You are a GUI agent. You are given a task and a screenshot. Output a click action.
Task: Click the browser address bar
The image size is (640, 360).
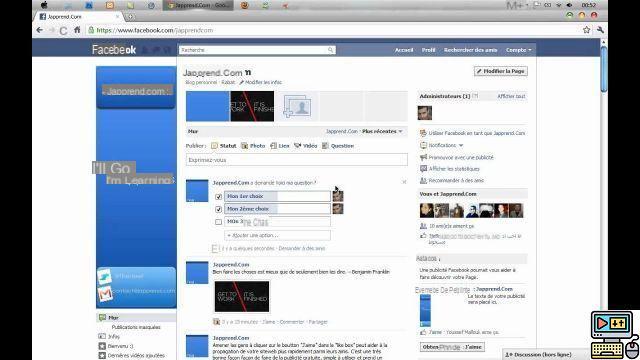click(x=335, y=30)
